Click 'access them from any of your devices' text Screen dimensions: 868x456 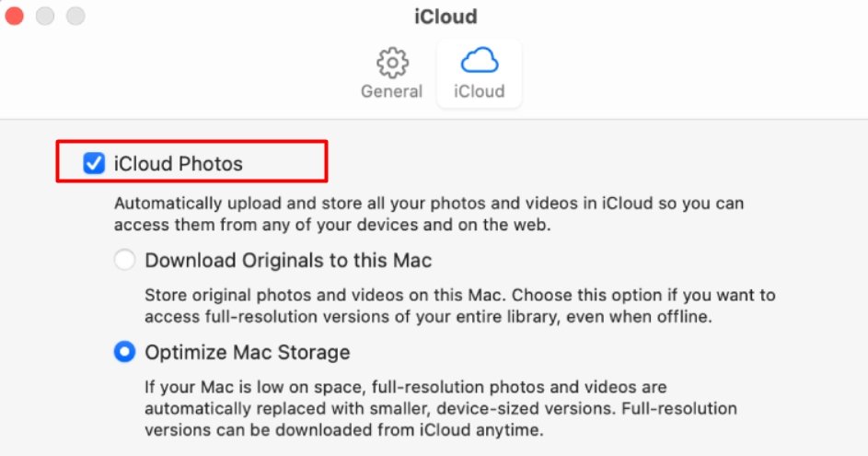click(x=332, y=225)
